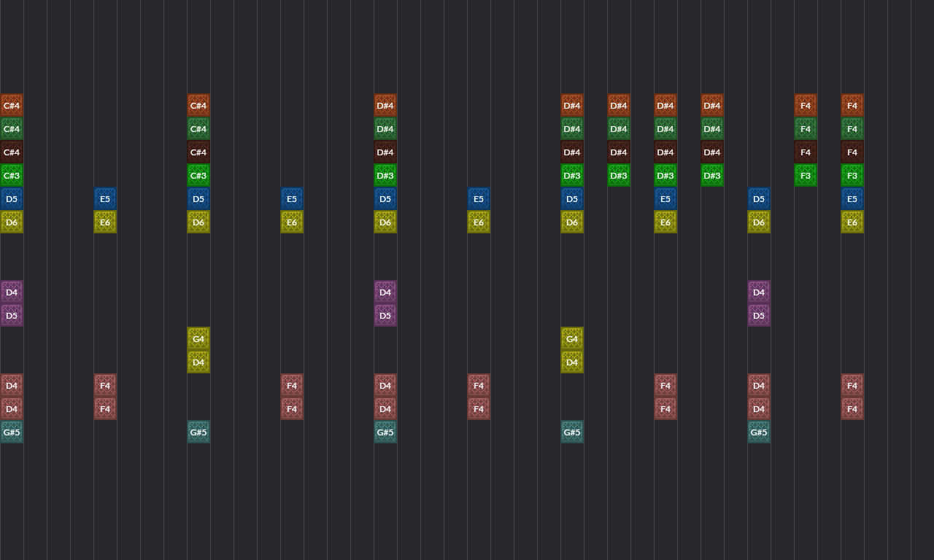Select the dark red D#4 note mid-screen
This screenshot has height=560, width=934.
(x=572, y=152)
